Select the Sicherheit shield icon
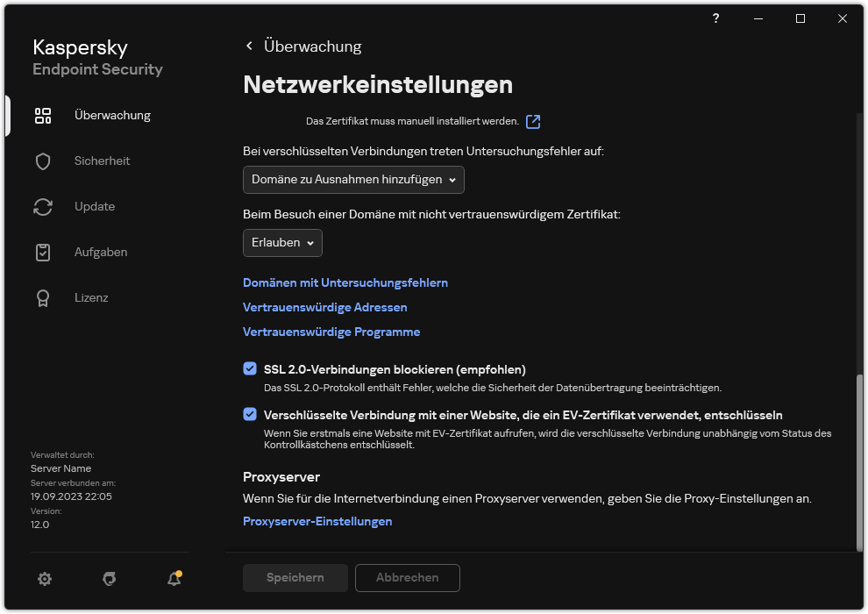 [x=43, y=161]
